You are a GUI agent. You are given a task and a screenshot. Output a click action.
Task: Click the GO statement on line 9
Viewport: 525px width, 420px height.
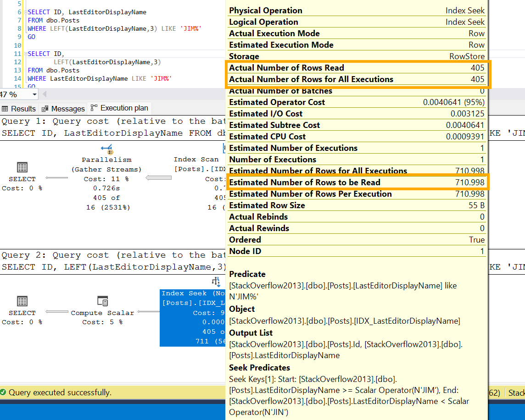32,37
